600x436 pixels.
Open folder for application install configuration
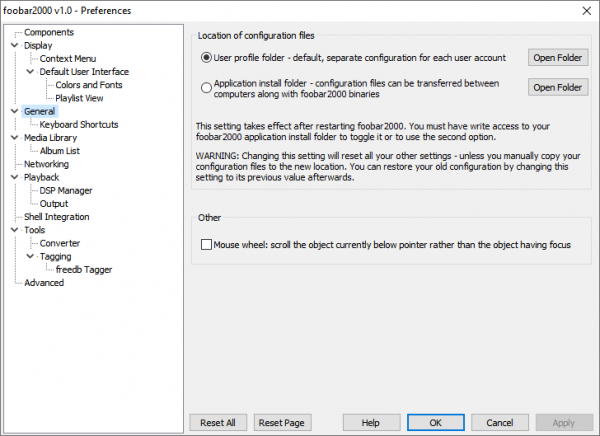pos(557,88)
